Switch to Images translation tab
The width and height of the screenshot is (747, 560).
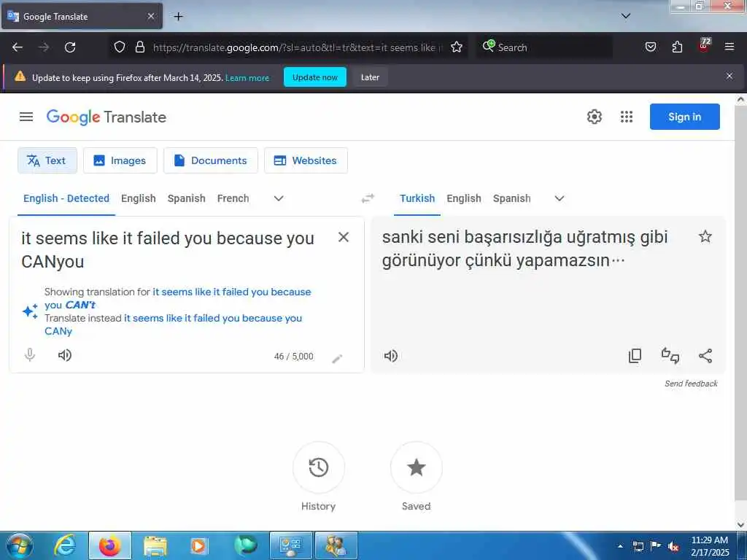tap(120, 160)
